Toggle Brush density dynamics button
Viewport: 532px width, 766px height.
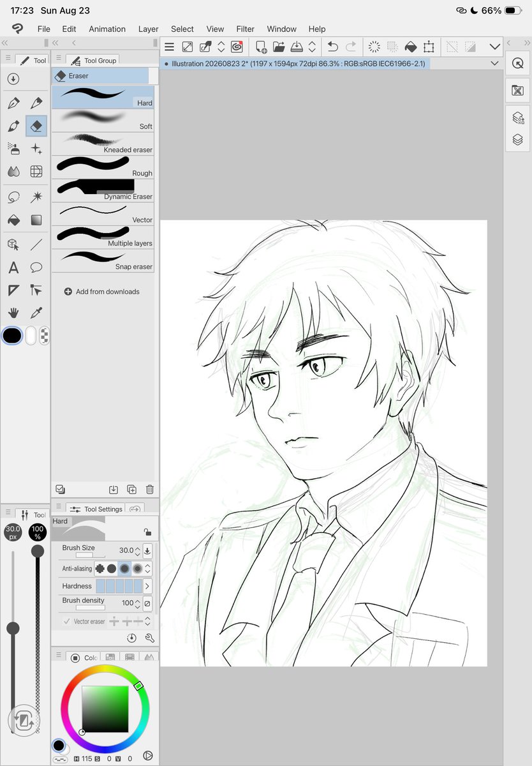(x=147, y=603)
